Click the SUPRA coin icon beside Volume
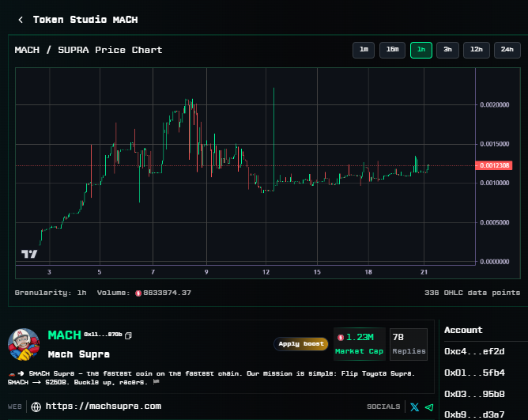Image resolution: width=528 pixels, height=420 pixels. coord(138,293)
